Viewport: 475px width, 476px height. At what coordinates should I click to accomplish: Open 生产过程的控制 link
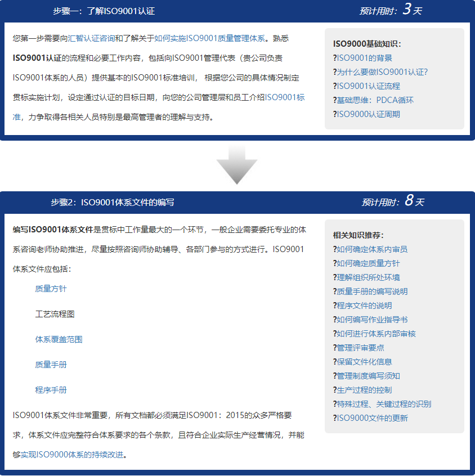coord(364,390)
